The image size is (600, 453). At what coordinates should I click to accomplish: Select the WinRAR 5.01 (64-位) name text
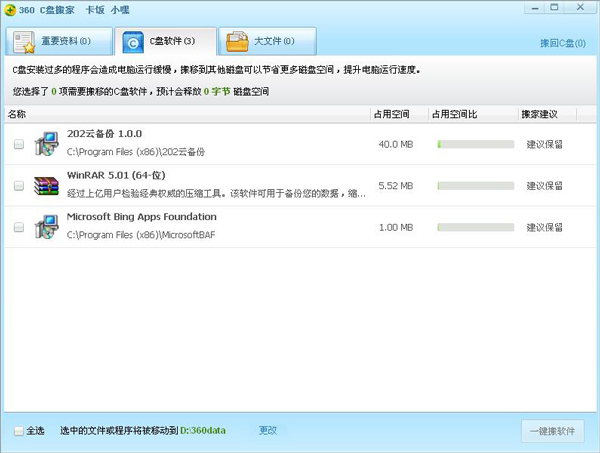pos(116,175)
